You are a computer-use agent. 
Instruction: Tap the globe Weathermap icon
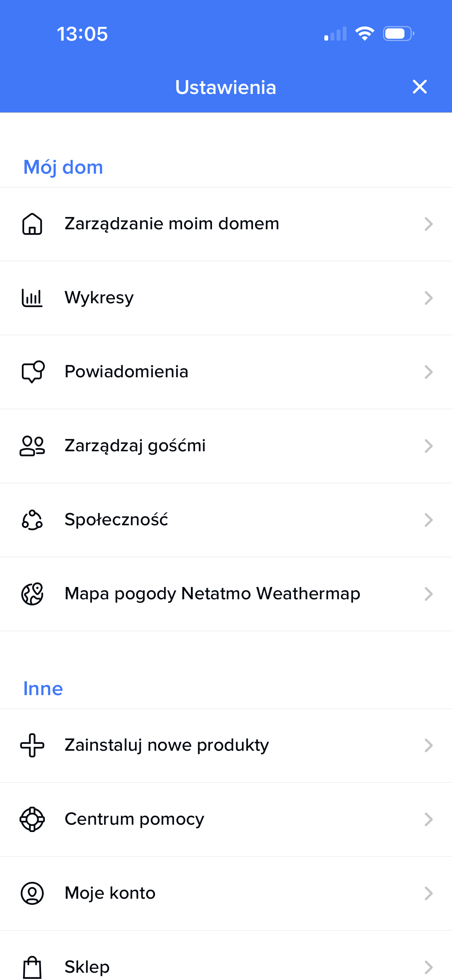[x=32, y=594]
